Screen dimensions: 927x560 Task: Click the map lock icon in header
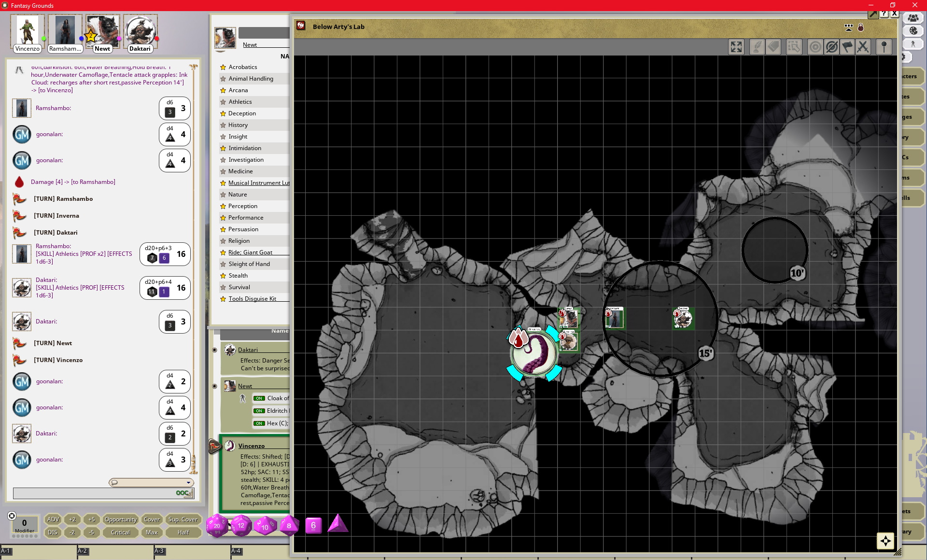click(860, 28)
